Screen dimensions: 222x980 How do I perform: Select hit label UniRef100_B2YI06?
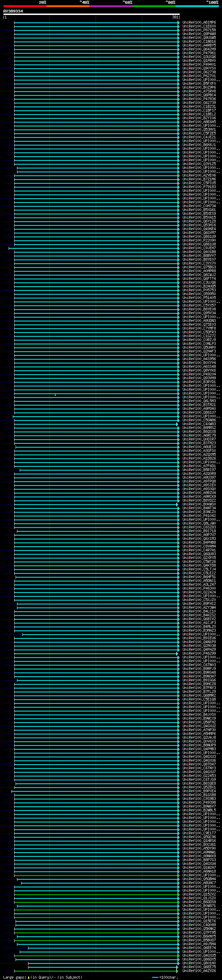click(199, 118)
